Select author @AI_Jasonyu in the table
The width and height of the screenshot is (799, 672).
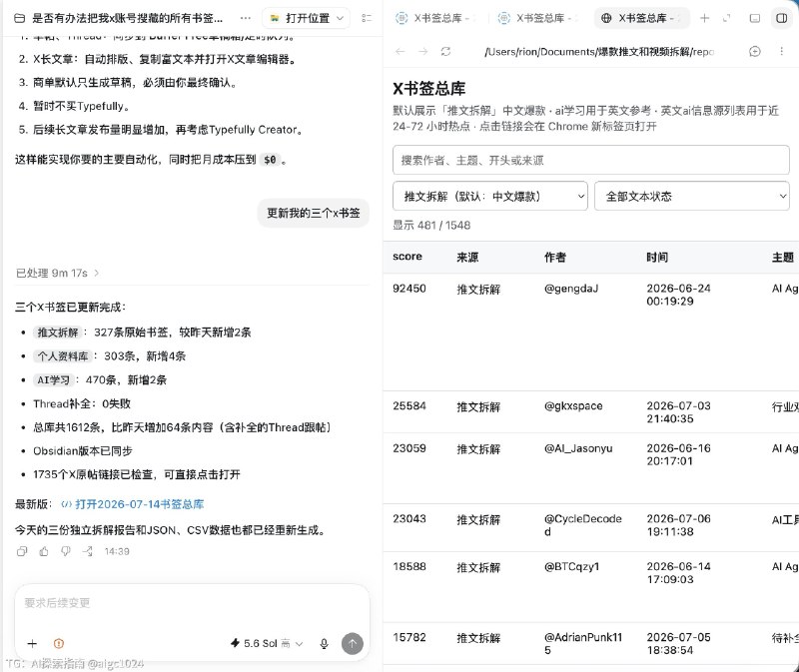(x=578, y=448)
